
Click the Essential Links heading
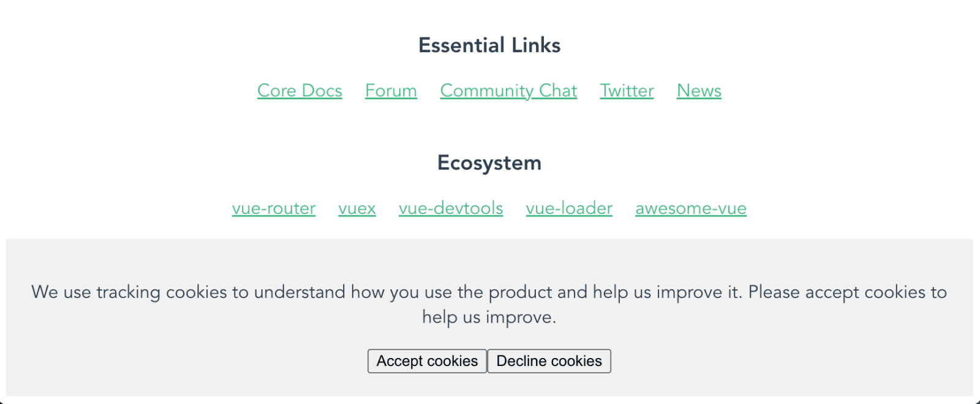[x=489, y=45]
